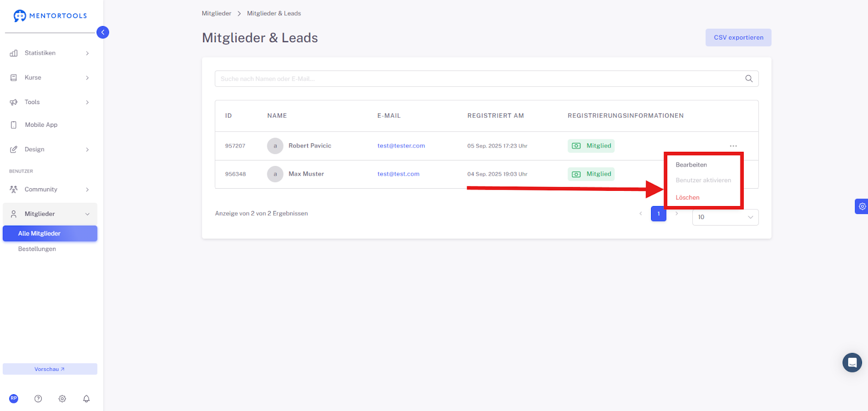
Task: Click Mitglieder & Leads breadcrumb text
Action: (274, 14)
